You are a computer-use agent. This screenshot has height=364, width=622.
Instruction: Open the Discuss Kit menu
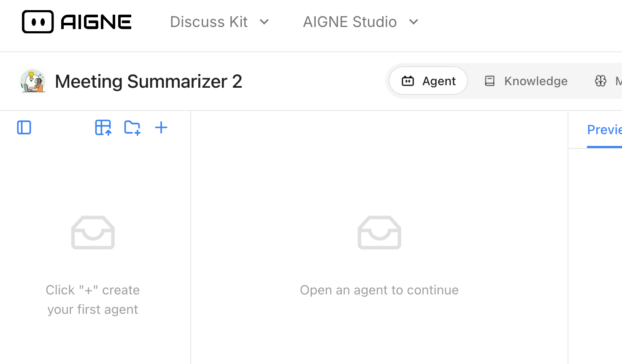[209, 22]
